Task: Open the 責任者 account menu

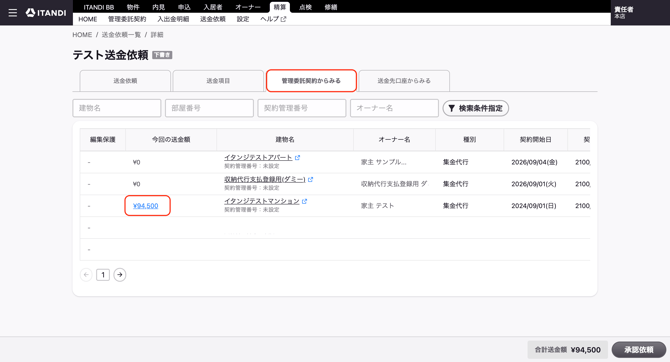Action: tap(624, 12)
